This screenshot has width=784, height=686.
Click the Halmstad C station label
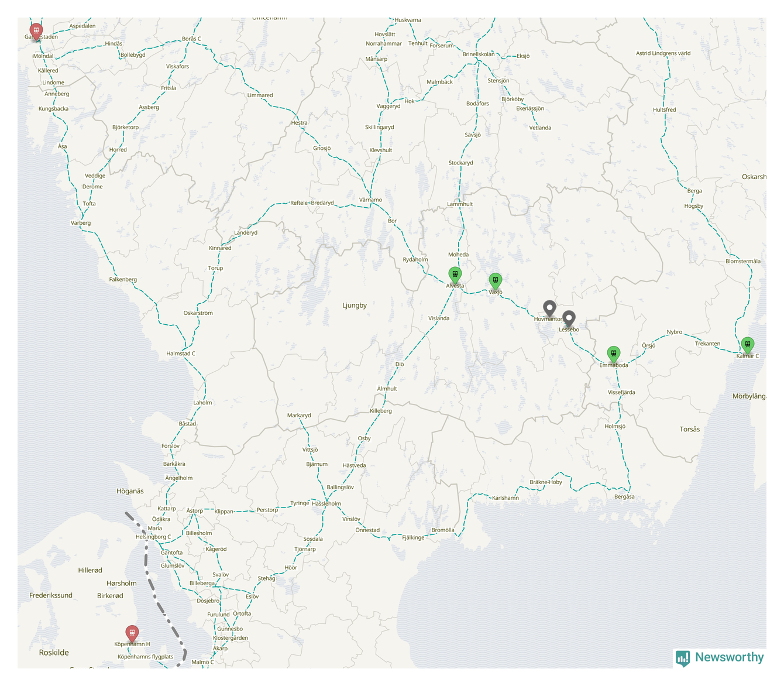tap(181, 354)
